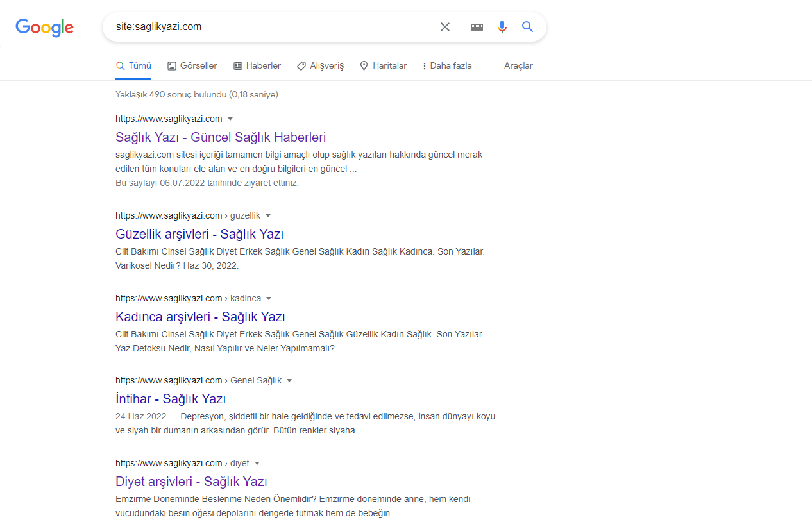Click the 06.07.2022 visited-date note
This screenshot has width=812, height=529.
[207, 183]
